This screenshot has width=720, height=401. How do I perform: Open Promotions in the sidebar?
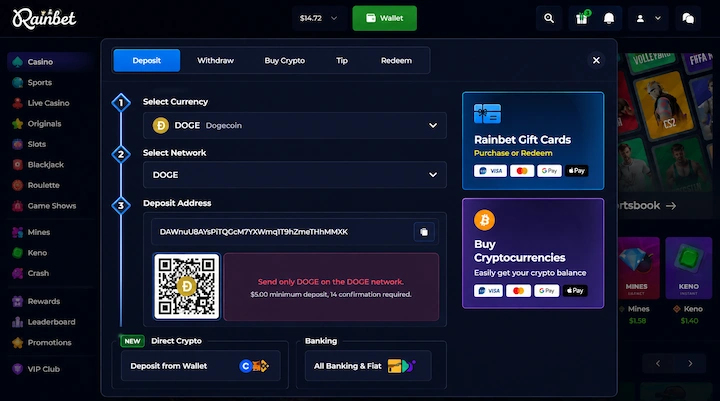tap(49, 343)
